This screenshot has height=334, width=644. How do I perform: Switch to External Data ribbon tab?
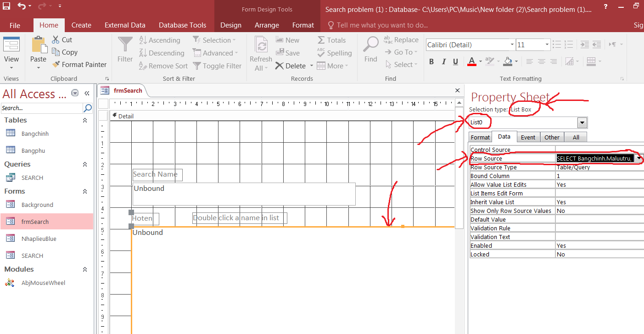point(125,25)
